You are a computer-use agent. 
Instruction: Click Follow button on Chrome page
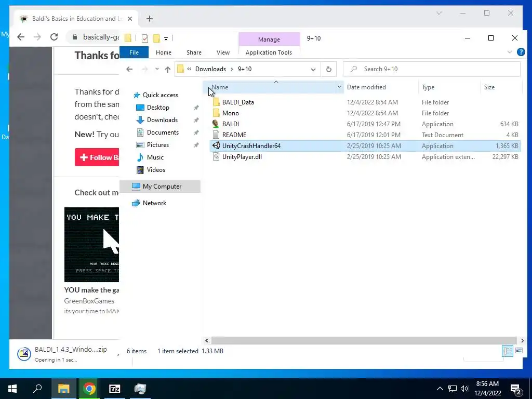click(x=97, y=157)
